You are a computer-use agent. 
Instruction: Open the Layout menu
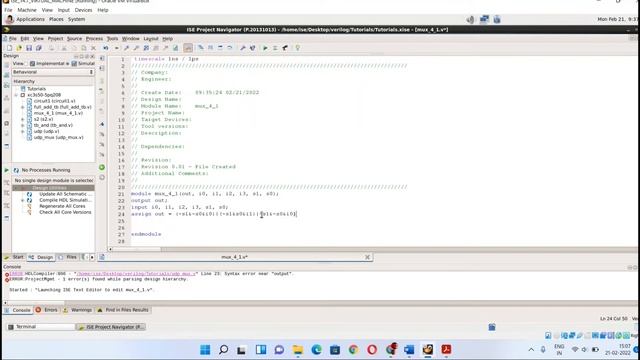click(x=151, y=39)
